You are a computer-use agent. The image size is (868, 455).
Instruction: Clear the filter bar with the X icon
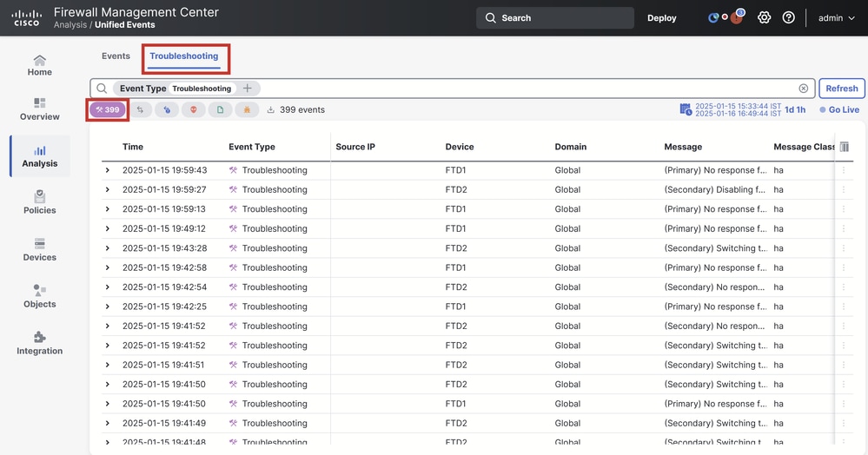[x=803, y=88]
